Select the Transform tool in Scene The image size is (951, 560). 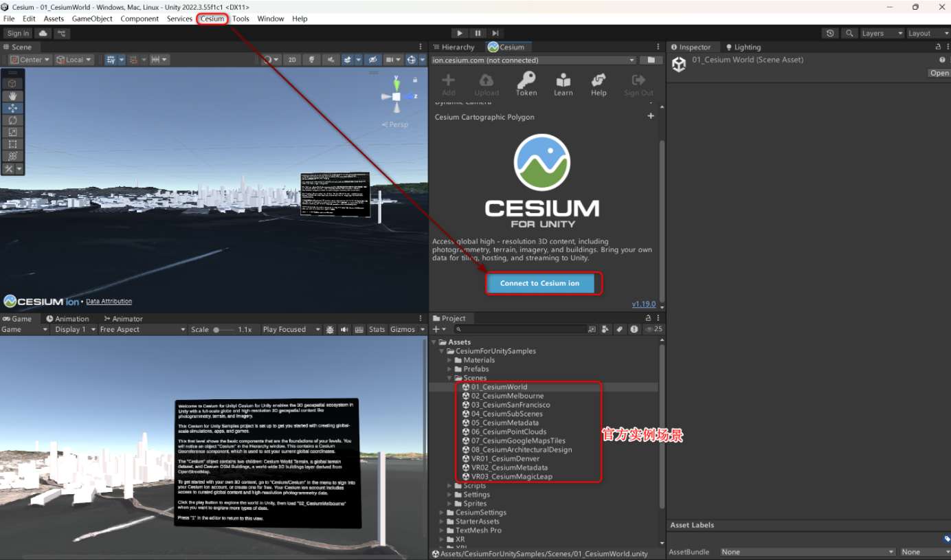pos(12,156)
